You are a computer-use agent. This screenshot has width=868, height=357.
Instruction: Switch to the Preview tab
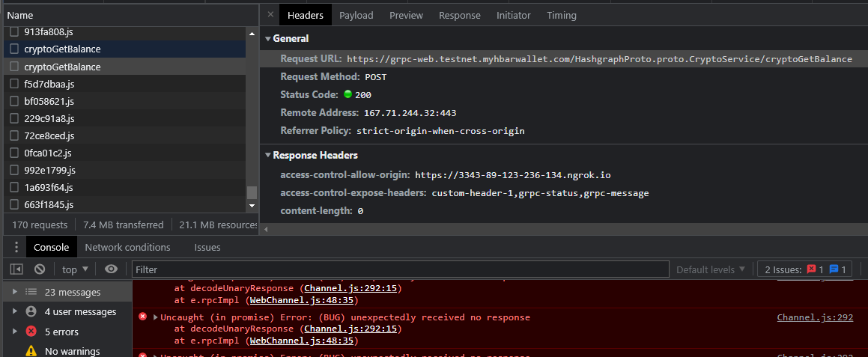(x=406, y=16)
